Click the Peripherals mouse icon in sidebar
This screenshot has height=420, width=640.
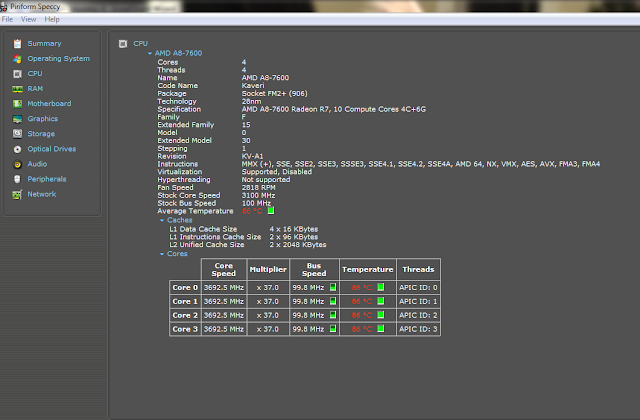[x=17, y=179]
